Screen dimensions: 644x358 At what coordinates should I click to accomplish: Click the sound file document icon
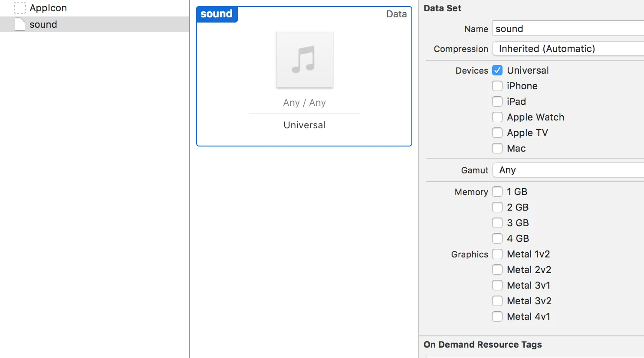click(x=20, y=24)
